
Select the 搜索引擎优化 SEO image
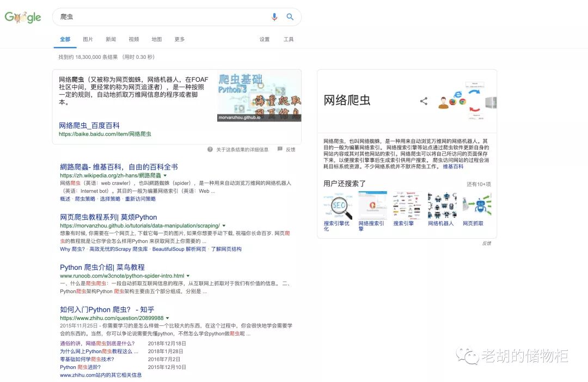pyautogui.click(x=338, y=205)
